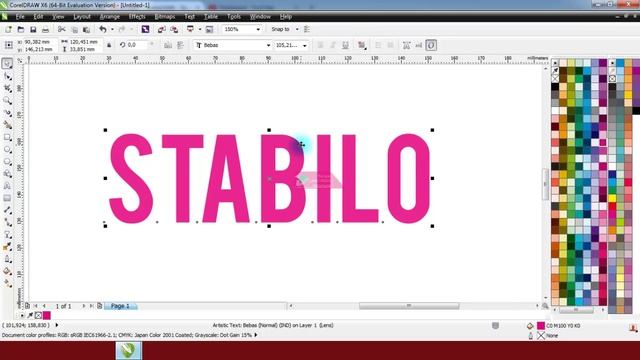
Task: Open the Effects menu
Action: 137,17
